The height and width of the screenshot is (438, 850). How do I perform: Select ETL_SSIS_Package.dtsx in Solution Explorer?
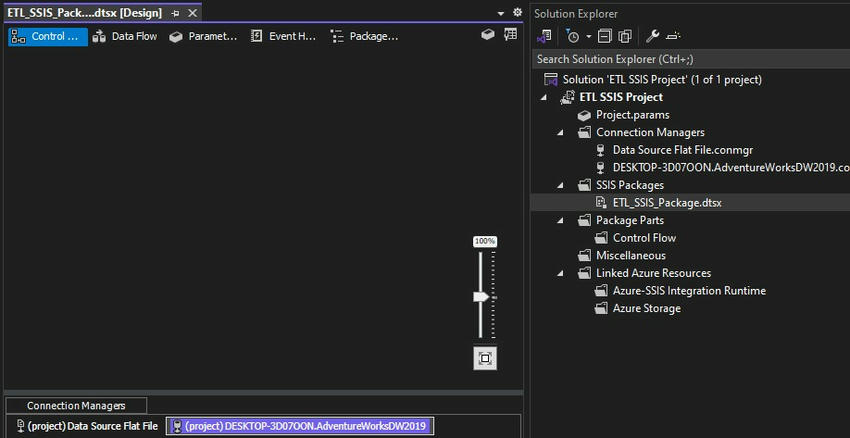pos(667,203)
